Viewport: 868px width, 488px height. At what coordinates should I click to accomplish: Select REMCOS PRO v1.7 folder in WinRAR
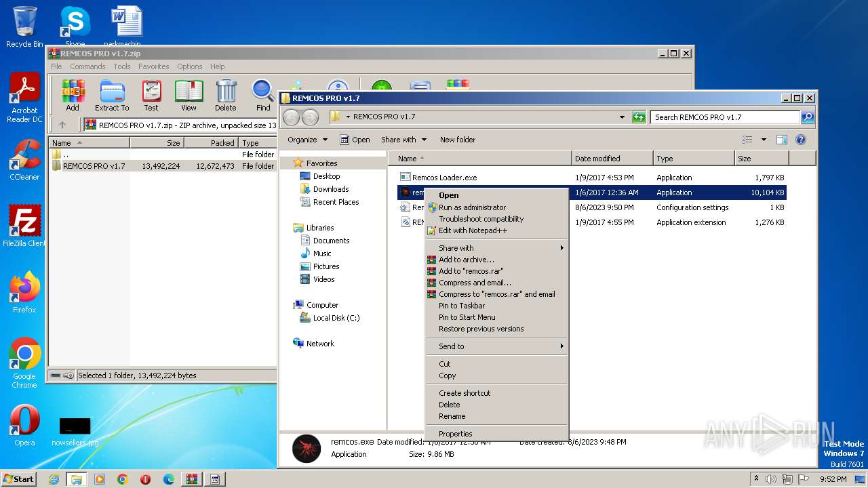[163, 166]
